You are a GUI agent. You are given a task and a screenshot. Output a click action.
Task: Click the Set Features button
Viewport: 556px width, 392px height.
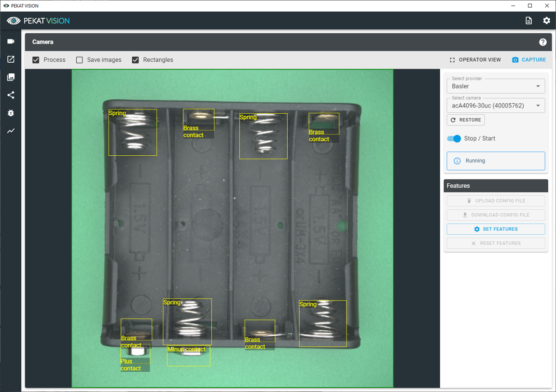(496, 229)
